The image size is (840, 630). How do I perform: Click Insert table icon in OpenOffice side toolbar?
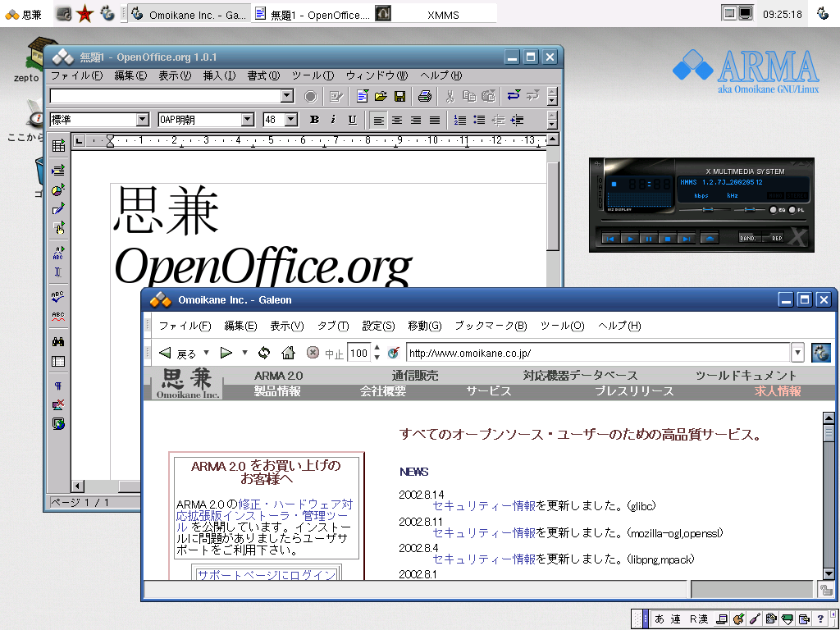(58, 146)
